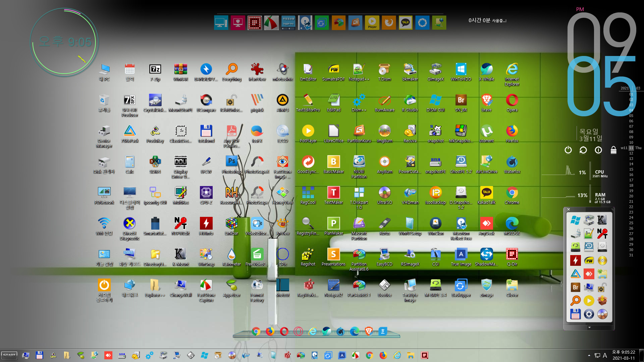Open the 시스템 종료하기 shutdown icon
The height and width of the screenshot is (362, 644).
104,290
